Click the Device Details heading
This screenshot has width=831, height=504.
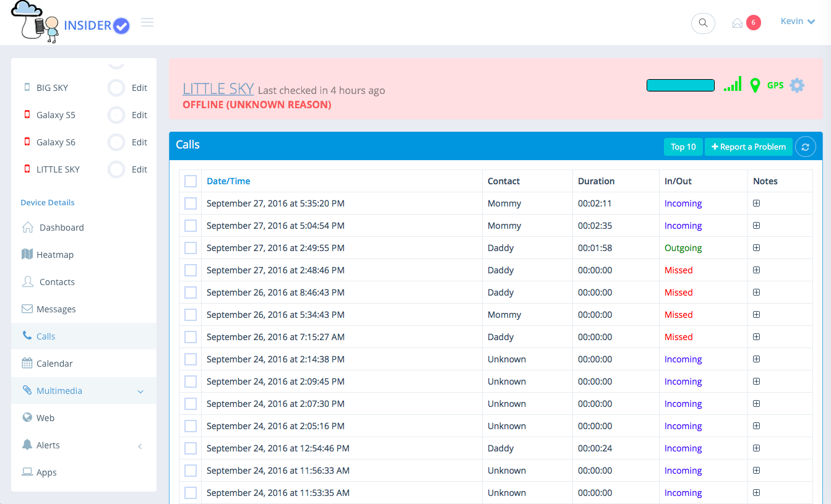pyautogui.click(x=48, y=202)
